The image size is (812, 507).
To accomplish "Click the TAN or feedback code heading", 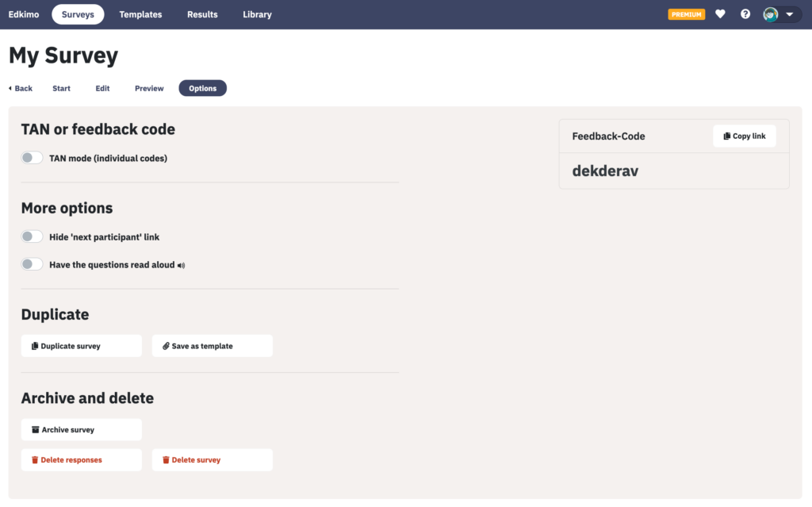I will [98, 129].
